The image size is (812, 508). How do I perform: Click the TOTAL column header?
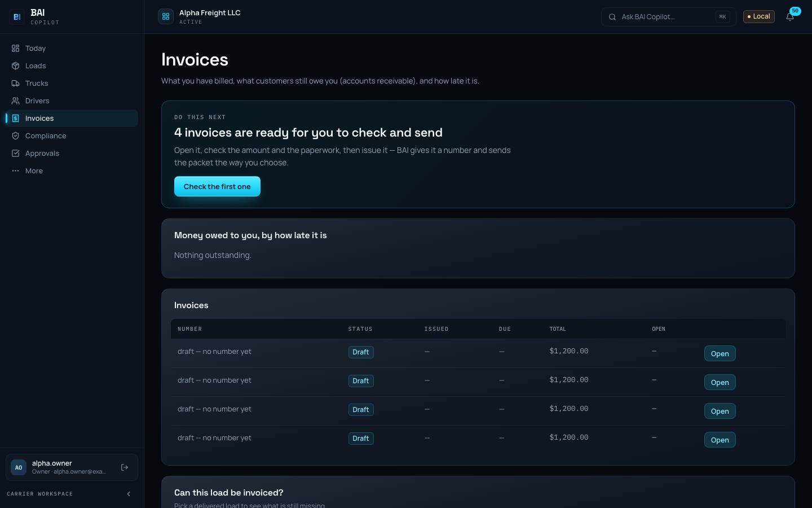(x=558, y=329)
